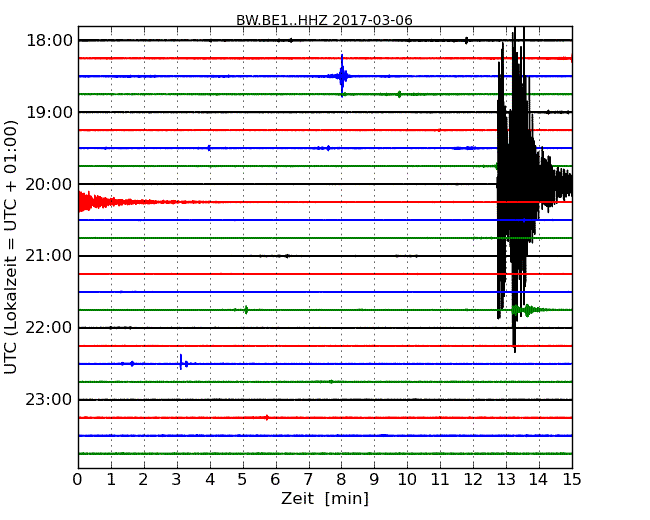The width and height of the screenshot is (650, 520).
Task: Click the x-axis tick label 7
Action: pos(308,480)
